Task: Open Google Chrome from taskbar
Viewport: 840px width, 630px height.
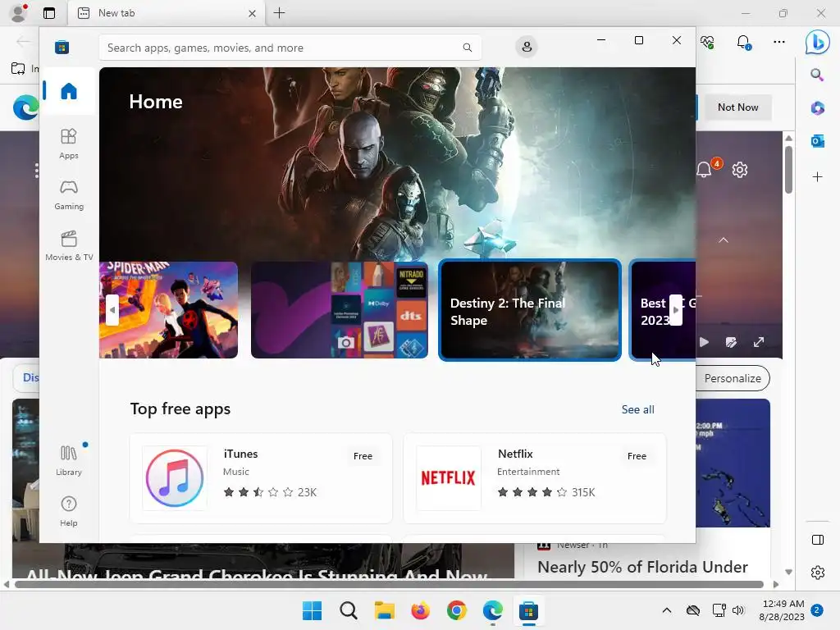Action: coord(456,610)
